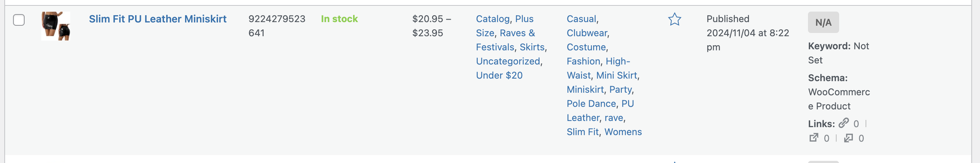The image size is (980, 163).
Task: Filter products by the Casual tag
Action: pos(581,19)
